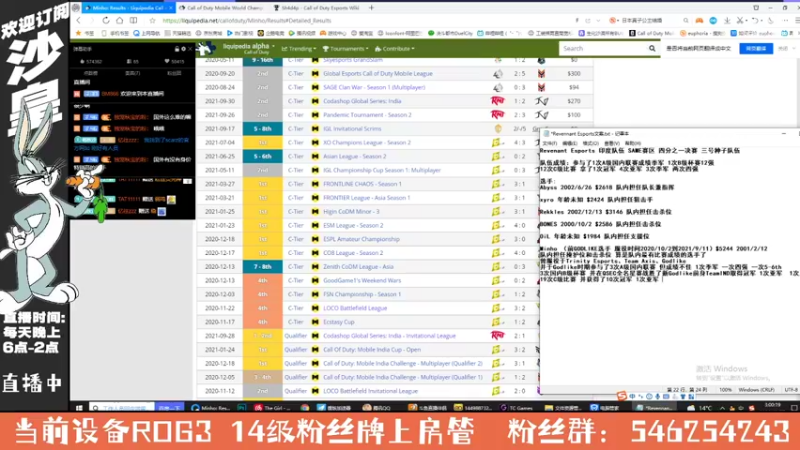Expand the Contribute menu
This screenshot has height=450, width=800.
pyautogui.click(x=394, y=48)
